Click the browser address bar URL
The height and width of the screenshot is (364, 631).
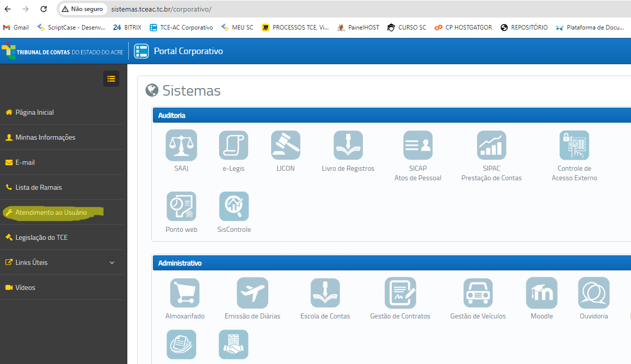pos(161,9)
